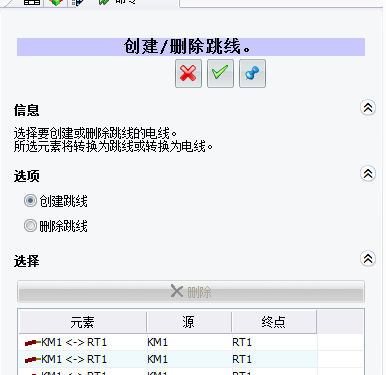Select the 创建跳线 radio button
This screenshot has height=375, width=386.
pyautogui.click(x=30, y=201)
